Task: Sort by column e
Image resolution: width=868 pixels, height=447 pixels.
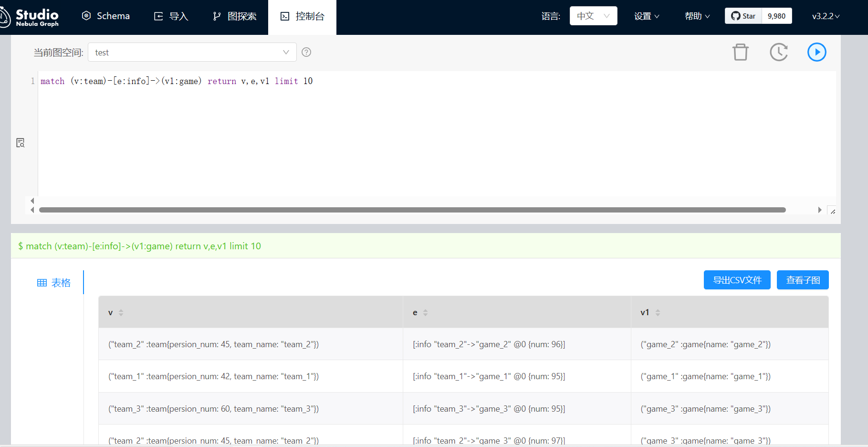Action: point(425,313)
